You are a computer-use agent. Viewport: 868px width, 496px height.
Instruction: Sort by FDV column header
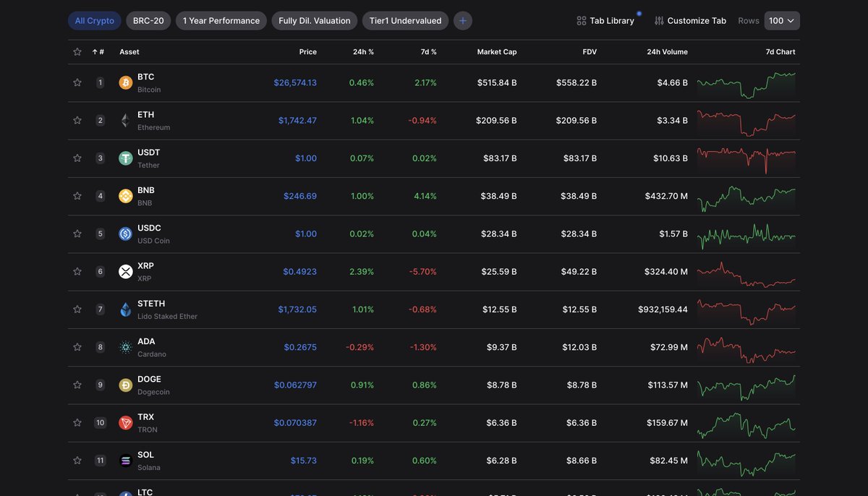coord(590,52)
